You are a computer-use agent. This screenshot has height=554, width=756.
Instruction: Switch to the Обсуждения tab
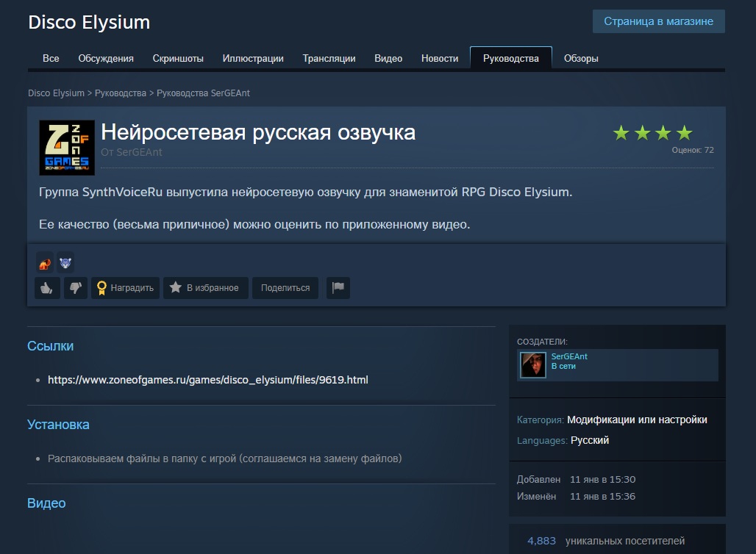[106, 58]
